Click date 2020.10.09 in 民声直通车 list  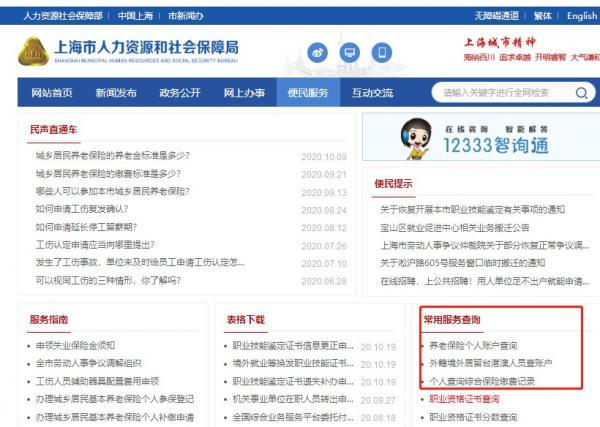click(324, 156)
